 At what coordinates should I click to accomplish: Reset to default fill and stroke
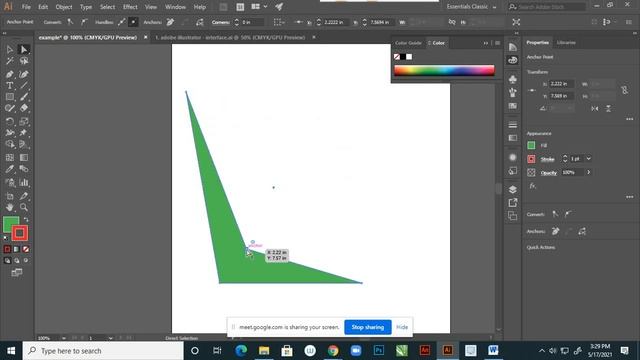tap(5, 238)
